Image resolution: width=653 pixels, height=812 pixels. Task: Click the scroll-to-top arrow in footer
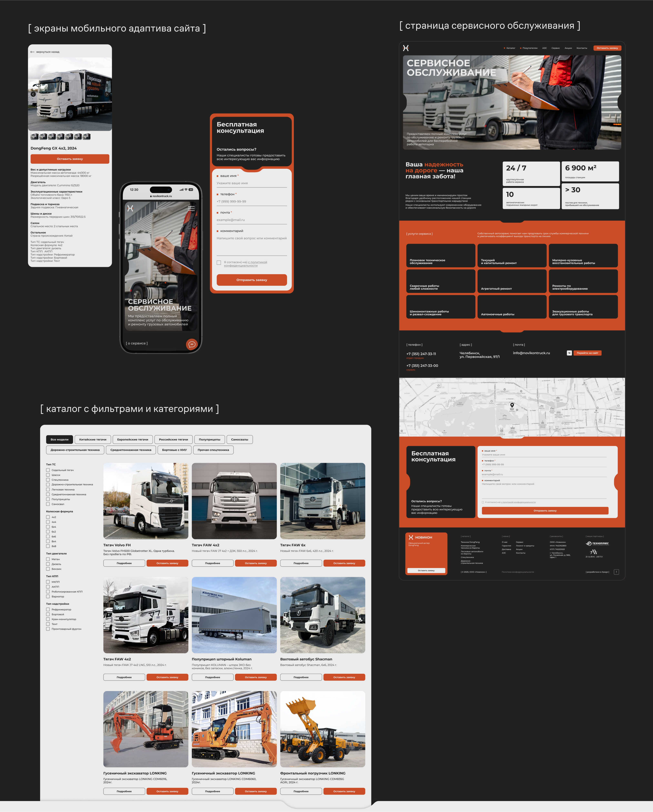tap(616, 572)
